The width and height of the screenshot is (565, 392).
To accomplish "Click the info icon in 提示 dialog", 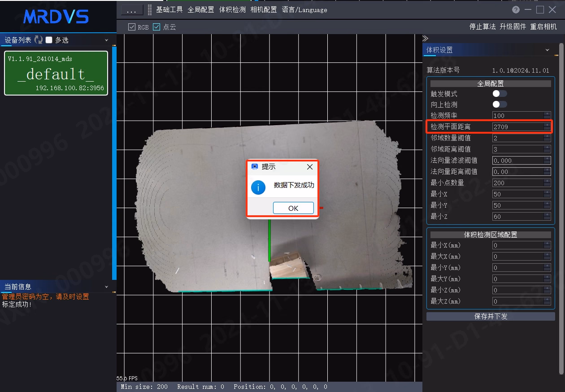I will point(258,187).
